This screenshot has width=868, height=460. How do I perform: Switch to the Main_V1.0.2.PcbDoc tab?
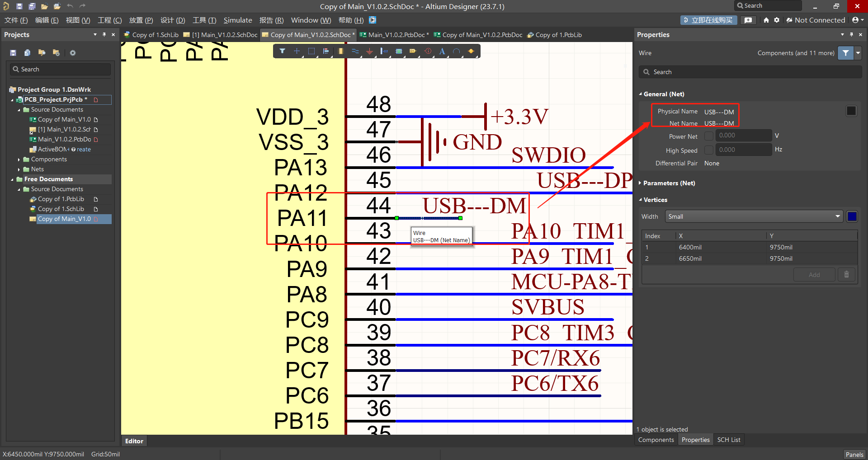click(393, 35)
